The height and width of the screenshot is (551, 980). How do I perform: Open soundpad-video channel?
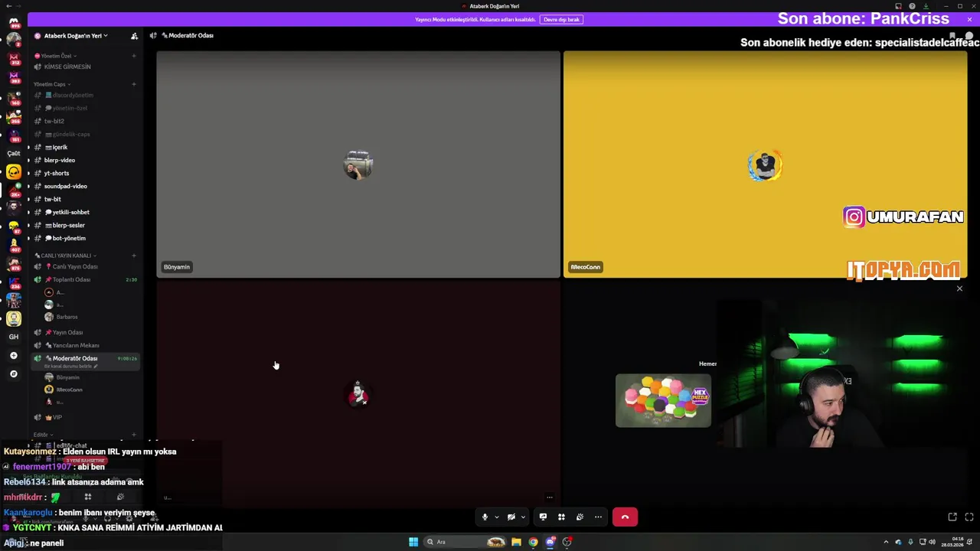tap(85, 186)
